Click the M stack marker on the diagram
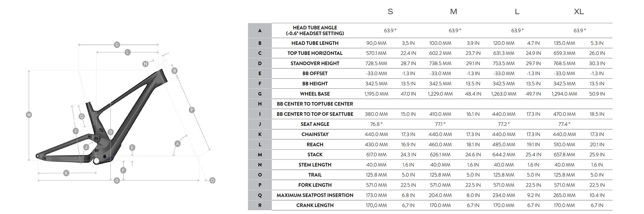Screen dimensions: 644x214 coord(29,115)
